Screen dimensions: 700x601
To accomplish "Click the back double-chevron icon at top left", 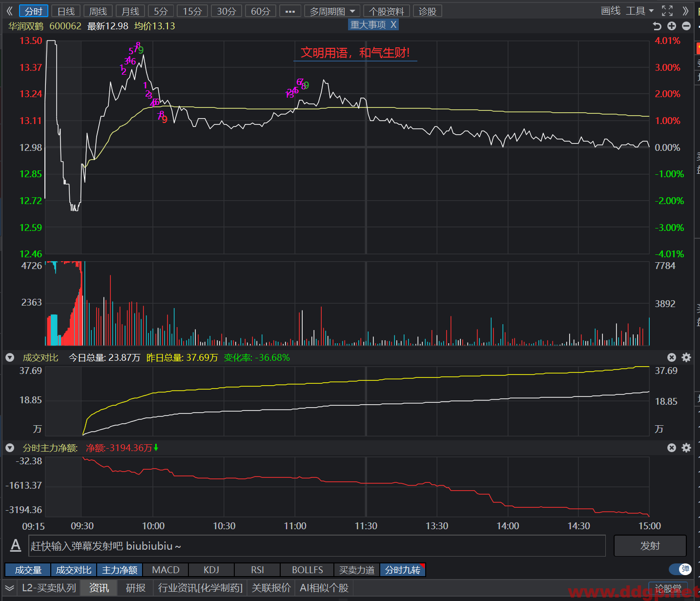I will [x=9, y=11].
